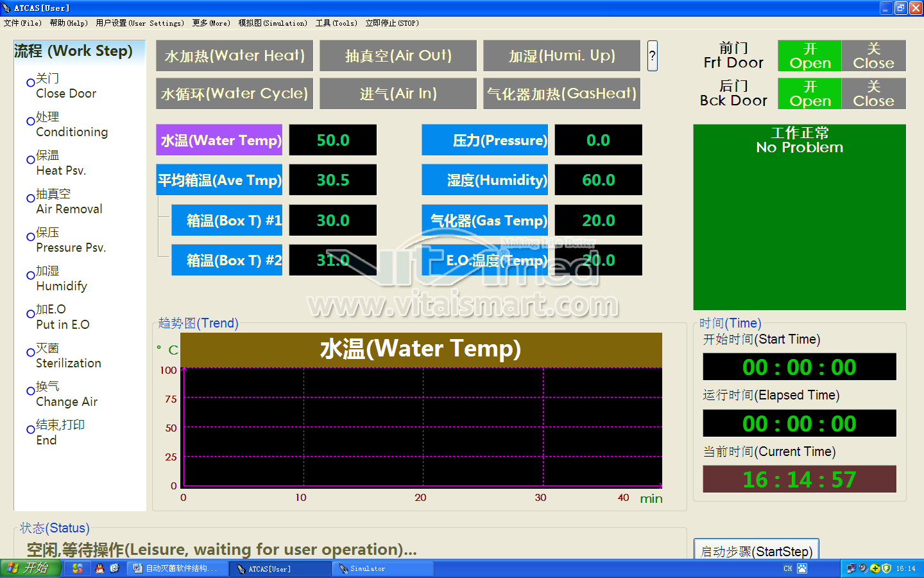Click back door Close button
Viewport: 924px width, 578px height.
pos(873,94)
